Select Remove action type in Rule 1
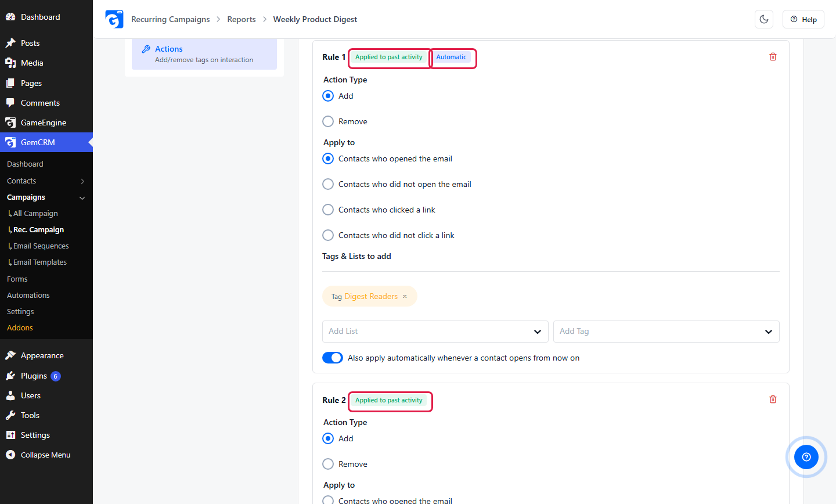Image resolution: width=836 pixels, height=504 pixels. pos(328,121)
